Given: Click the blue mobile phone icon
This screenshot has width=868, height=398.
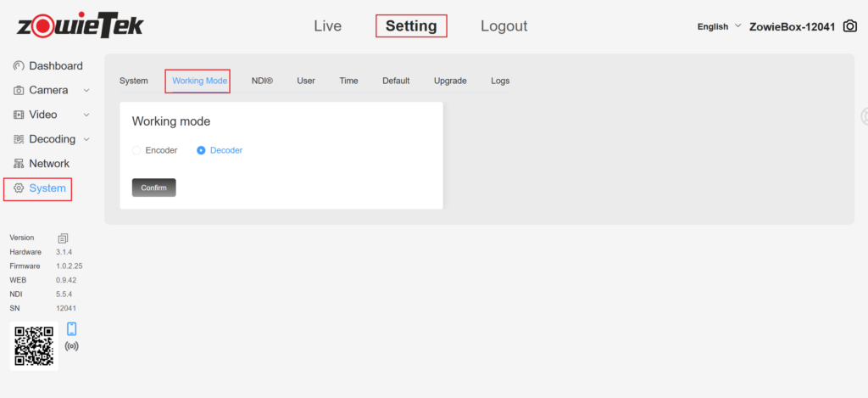Looking at the screenshot, I should point(72,329).
